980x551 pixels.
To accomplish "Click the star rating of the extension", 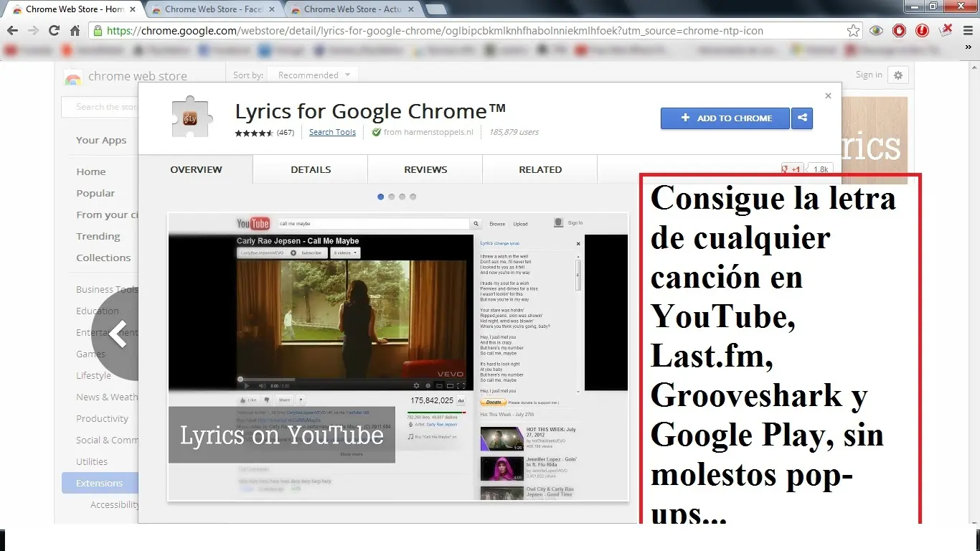I will [x=254, y=133].
